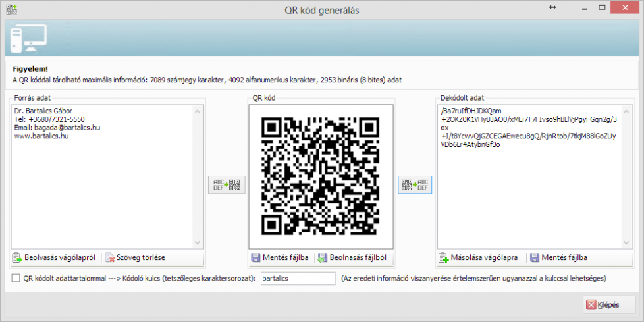Copy decoded data with Másolása vágólapra
Image resolution: width=644 pixels, height=322 pixels.
pyautogui.click(x=479, y=257)
